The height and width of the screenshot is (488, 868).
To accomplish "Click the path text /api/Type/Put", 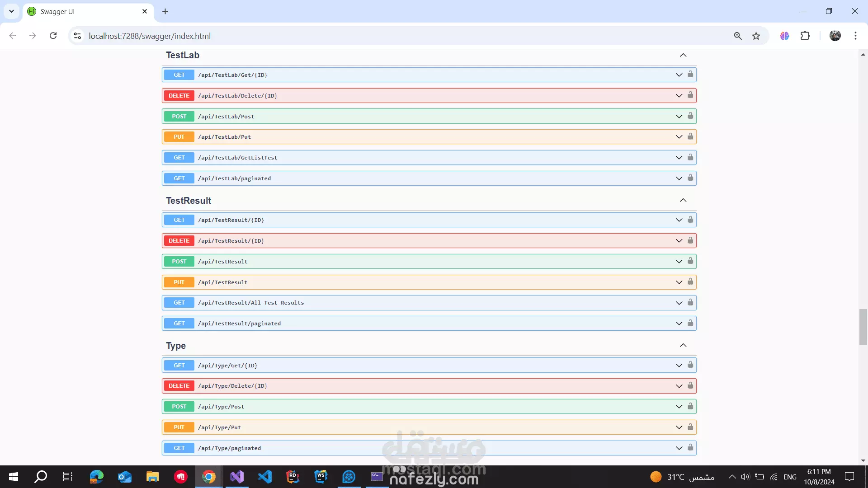I will tap(220, 427).
